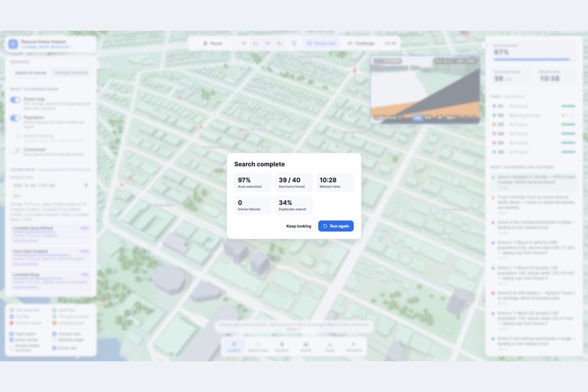Image resolution: width=588 pixels, height=392 pixels.
Task: Toggle the Camera view checkbox
Action: coord(55,334)
